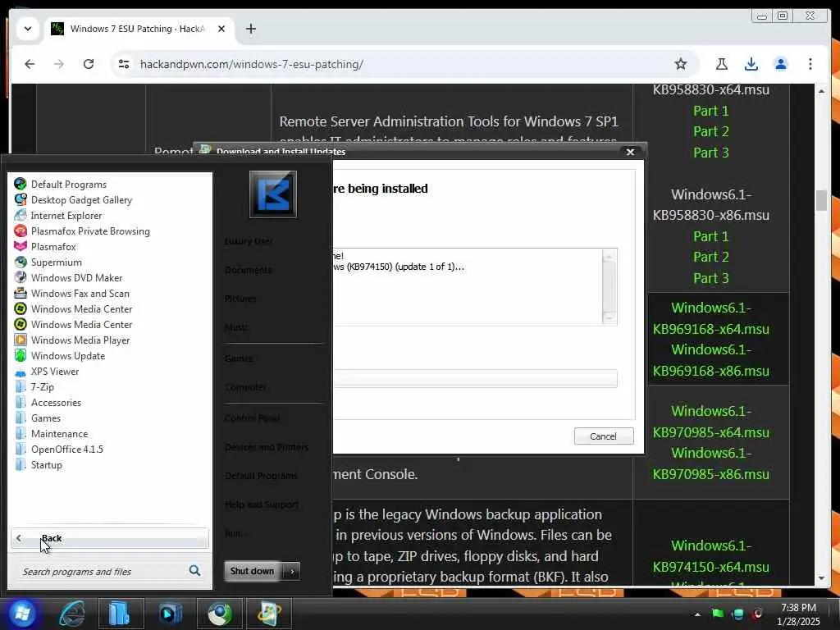Click the webpage scroll down arrow
The image size is (840, 630).
tap(822, 578)
